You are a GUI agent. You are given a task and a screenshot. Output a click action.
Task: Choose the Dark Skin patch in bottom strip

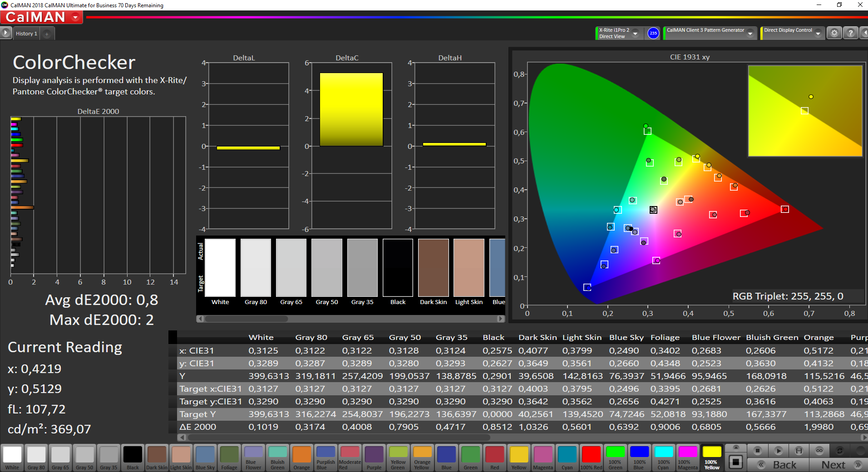[157, 457]
